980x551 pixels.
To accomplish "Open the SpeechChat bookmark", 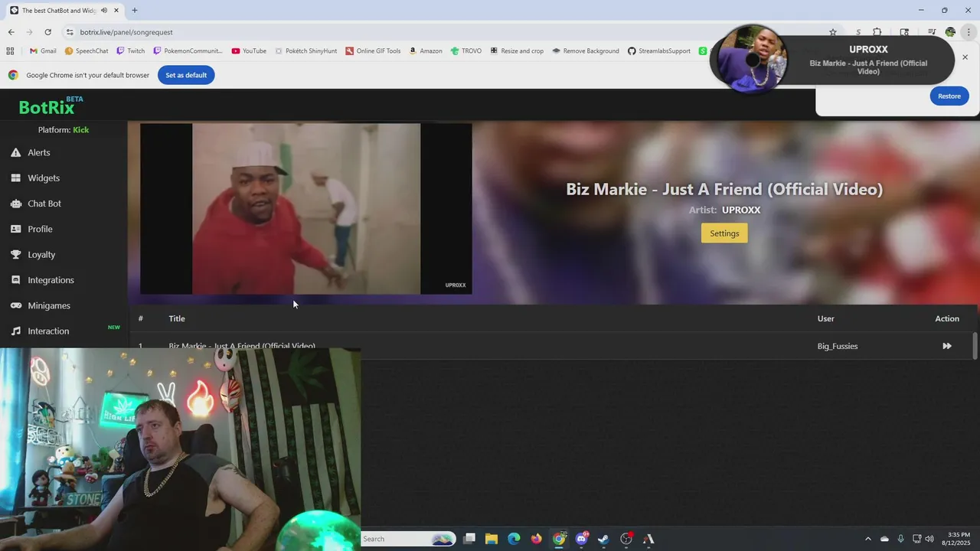I will tap(87, 51).
